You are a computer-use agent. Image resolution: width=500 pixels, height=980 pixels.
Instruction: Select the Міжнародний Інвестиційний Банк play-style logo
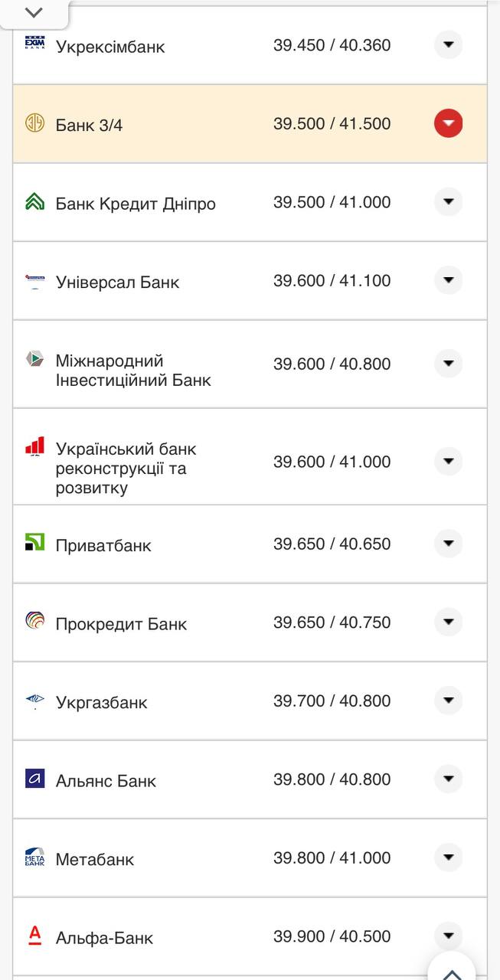pyautogui.click(x=34, y=360)
